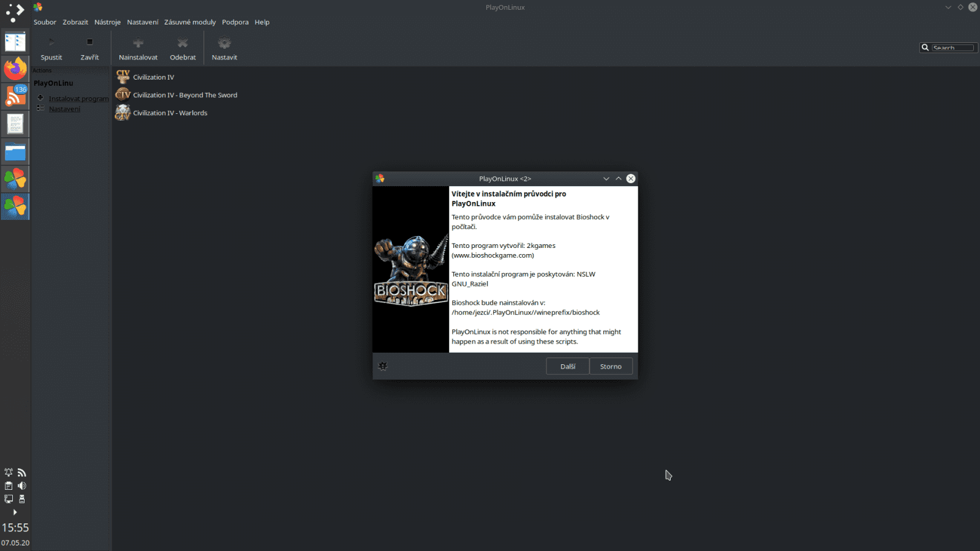Viewport: 980px width, 551px height.
Task: Open the Zásuvné moduly menu
Action: click(x=190, y=22)
